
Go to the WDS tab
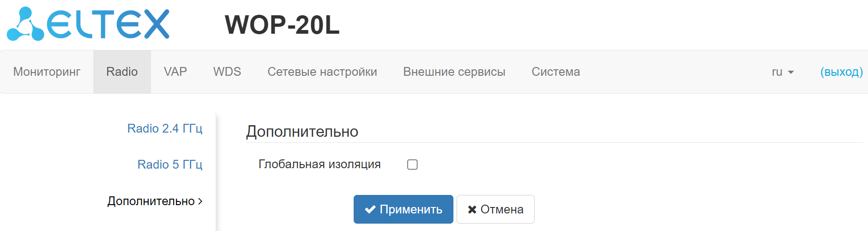coord(227,72)
